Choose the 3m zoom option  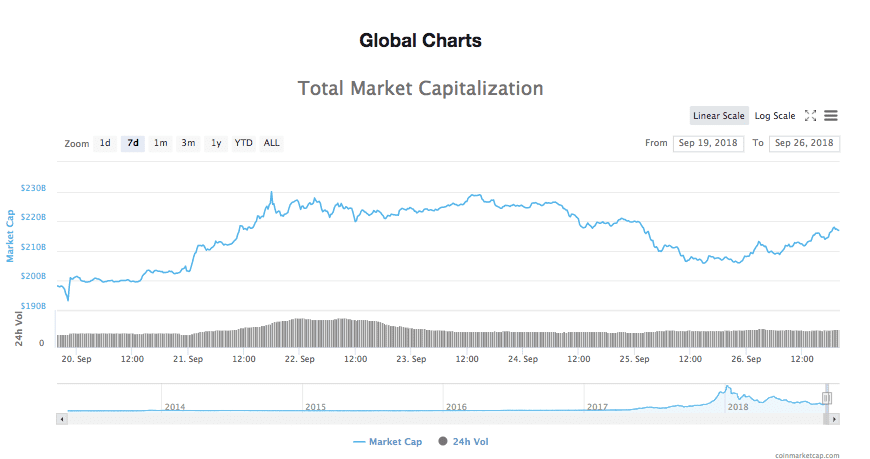(188, 143)
